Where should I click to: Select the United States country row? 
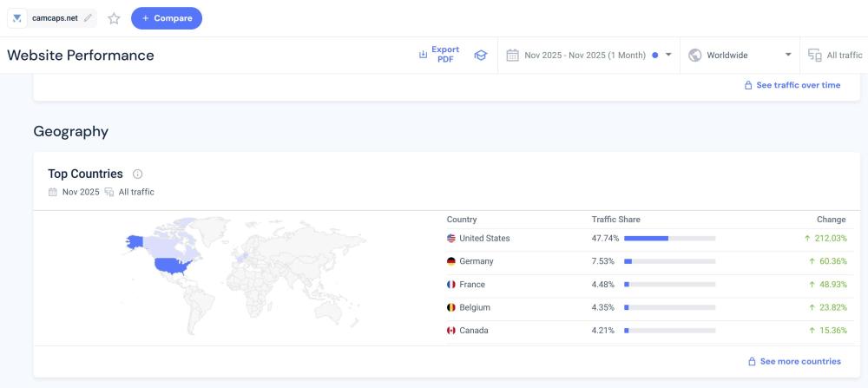(x=484, y=239)
